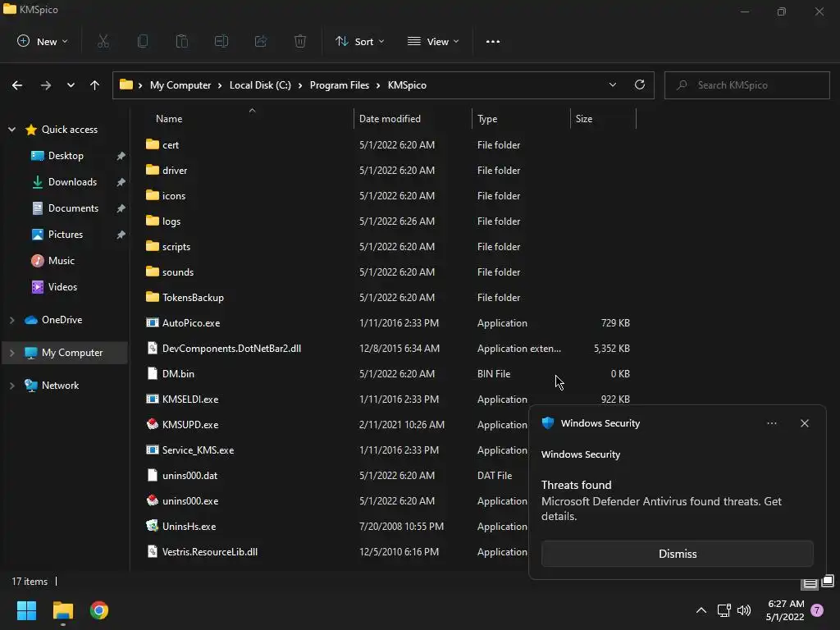
Task: Click Local Disk (C:) in breadcrumb path
Action: (260, 85)
